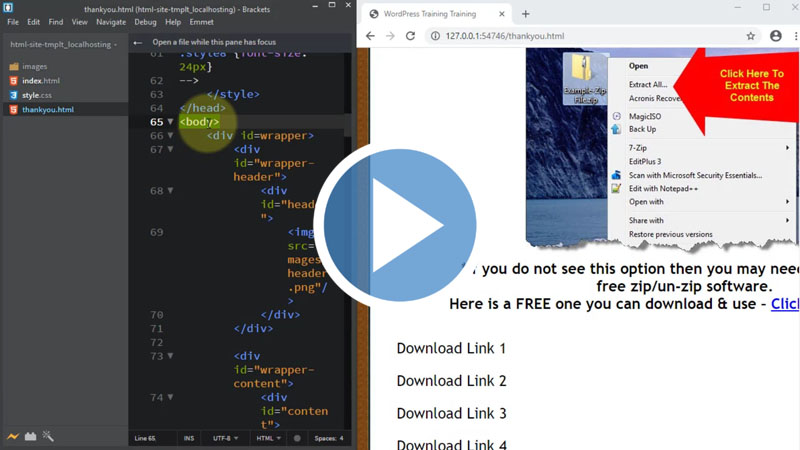Collapse the body tag at line 65
This screenshot has width=800, height=450.
171,122
